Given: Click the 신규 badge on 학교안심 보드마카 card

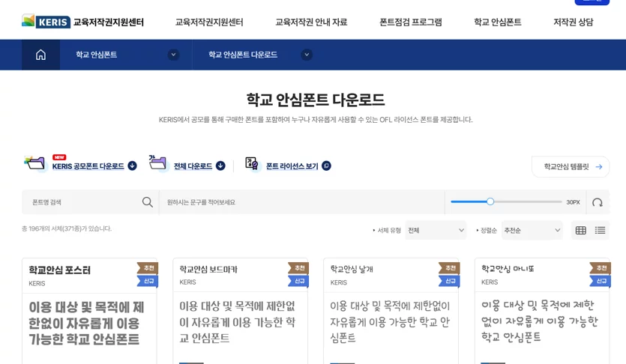Looking at the screenshot, I should click(298, 281).
